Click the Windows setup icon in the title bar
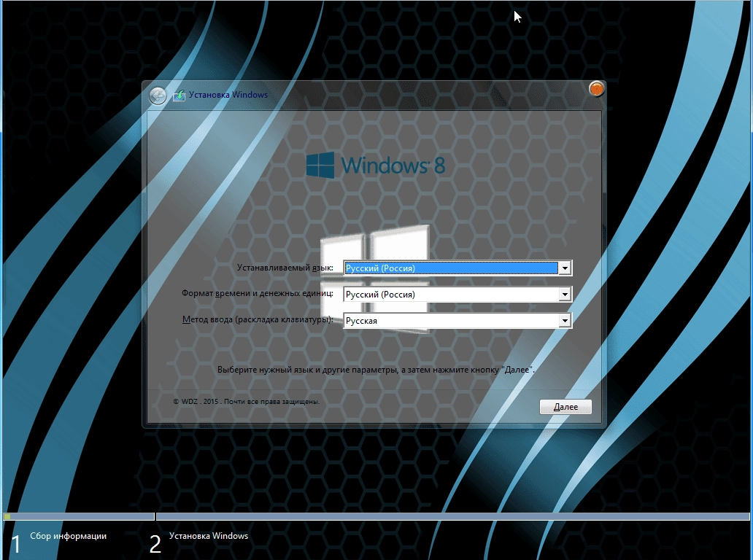Image resolution: width=753 pixels, height=560 pixels. point(179,95)
